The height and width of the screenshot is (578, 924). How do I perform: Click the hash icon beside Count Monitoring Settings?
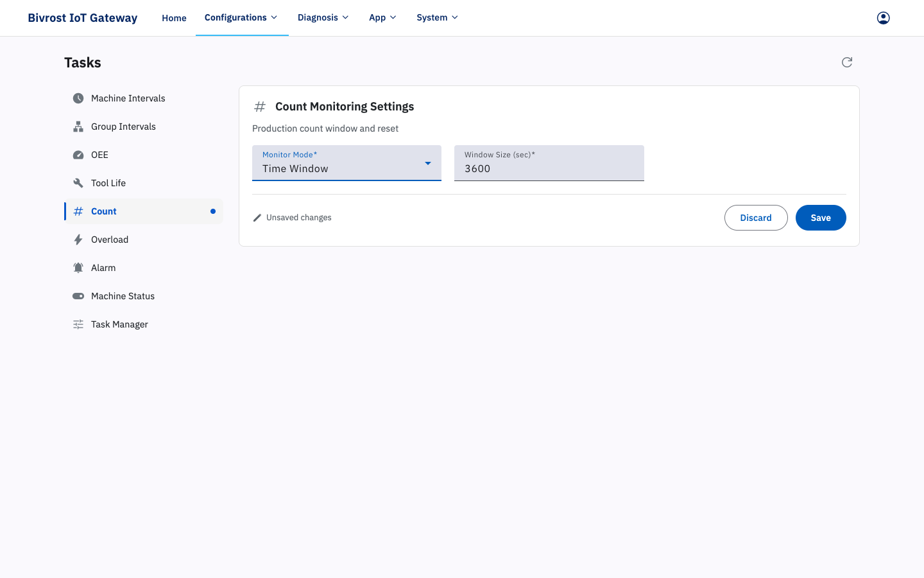coord(260,107)
